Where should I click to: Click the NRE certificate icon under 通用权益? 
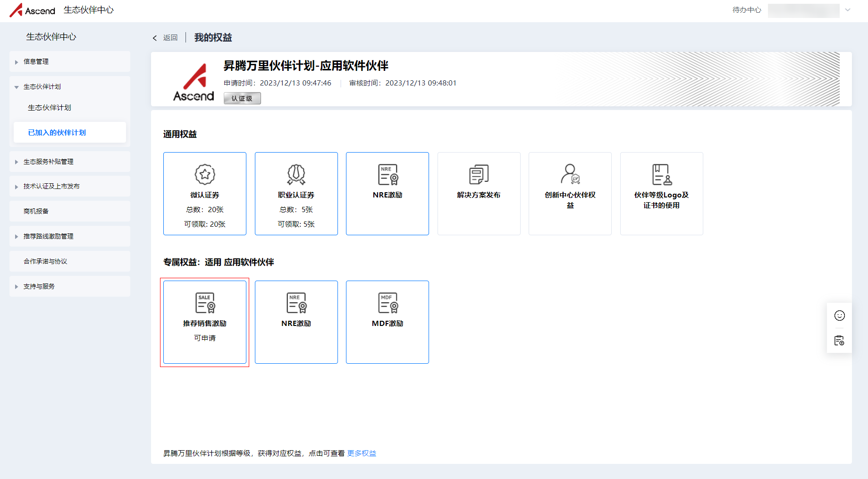388,174
